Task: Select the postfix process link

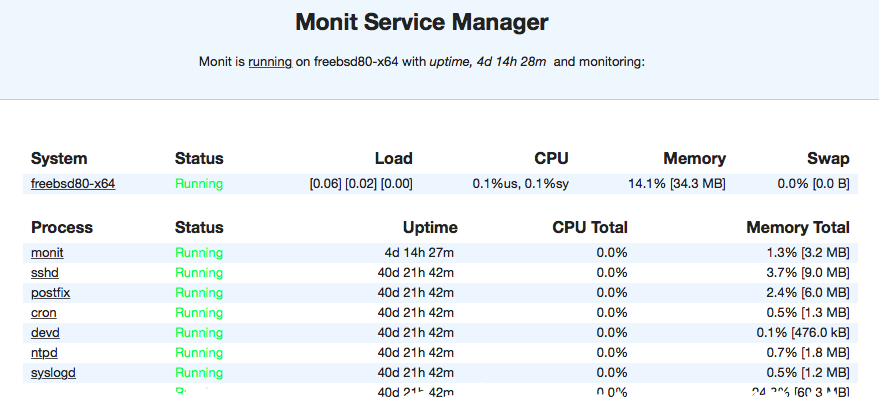Action: [50, 292]
